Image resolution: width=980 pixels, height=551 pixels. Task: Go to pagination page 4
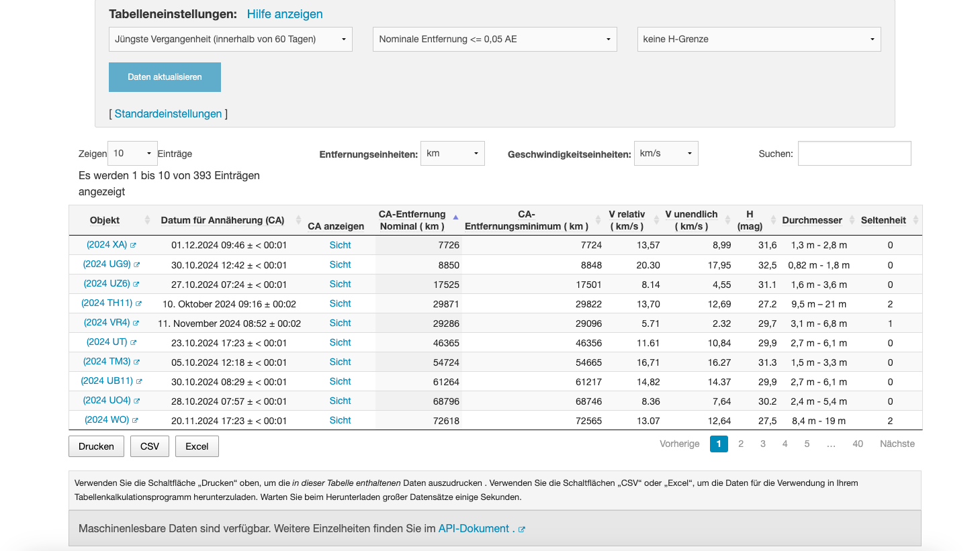tap(785, 444)
